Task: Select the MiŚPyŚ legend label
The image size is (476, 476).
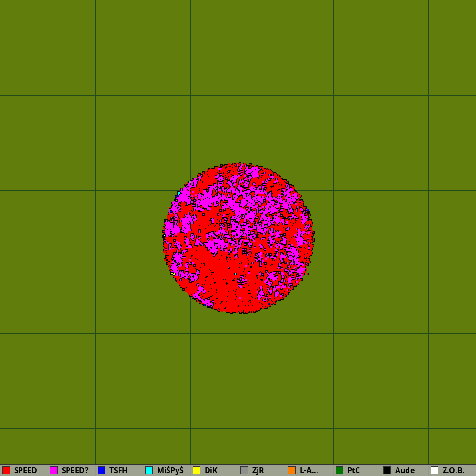Action: pyautogui.click(x=170, y=471)
